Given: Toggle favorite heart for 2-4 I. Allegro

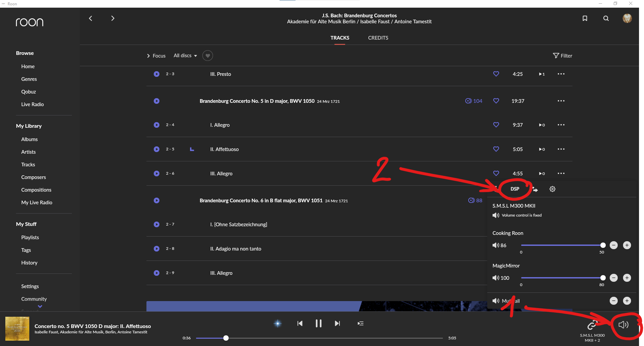Looking at the screenshot, I should [x=496, y=125].
